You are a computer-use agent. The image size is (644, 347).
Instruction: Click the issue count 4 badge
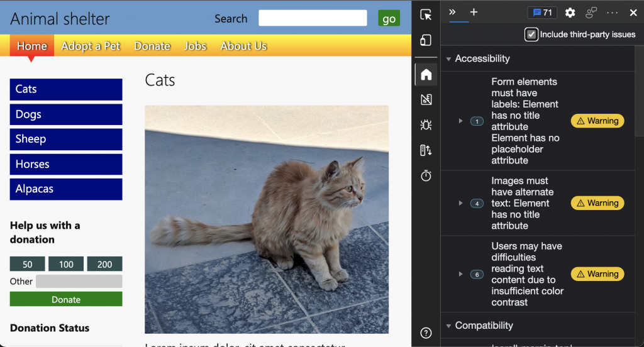point(477,203)
